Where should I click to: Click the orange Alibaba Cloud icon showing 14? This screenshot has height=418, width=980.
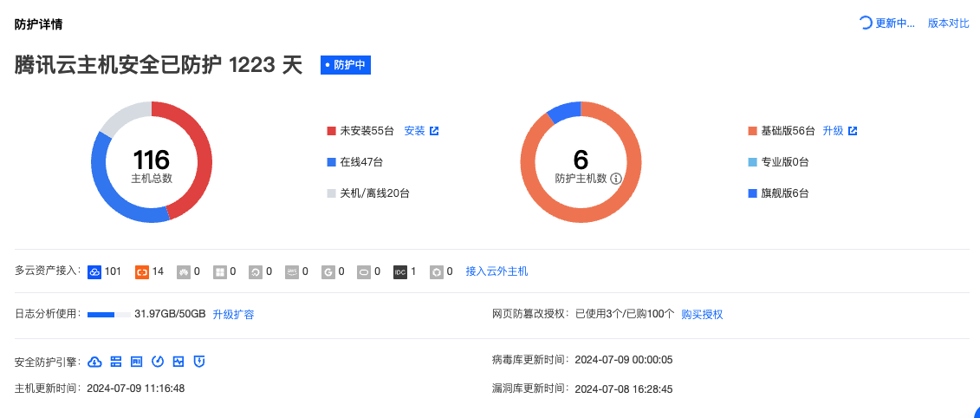click(x=142, y=272)
